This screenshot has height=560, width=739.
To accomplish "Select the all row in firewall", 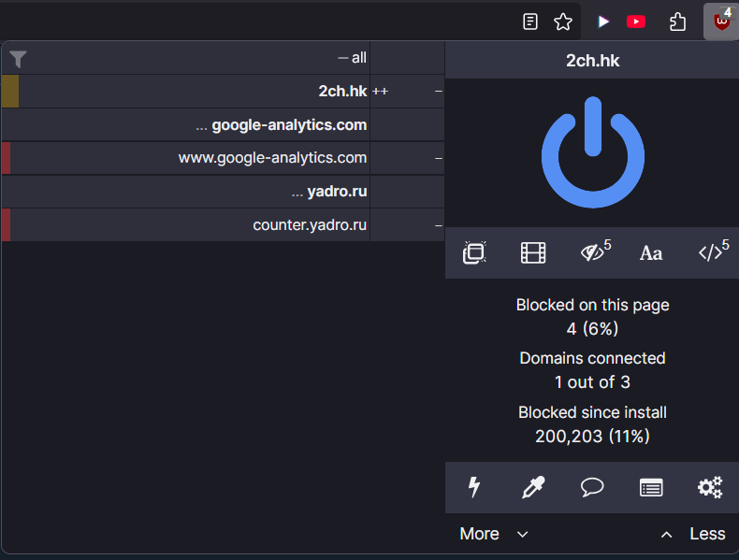I will (186, 58).
